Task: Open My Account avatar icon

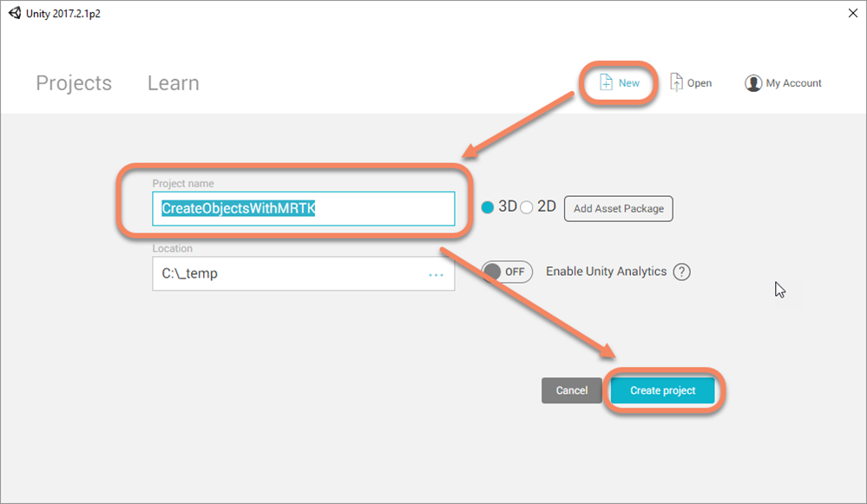Action: [x=753, y=83]
